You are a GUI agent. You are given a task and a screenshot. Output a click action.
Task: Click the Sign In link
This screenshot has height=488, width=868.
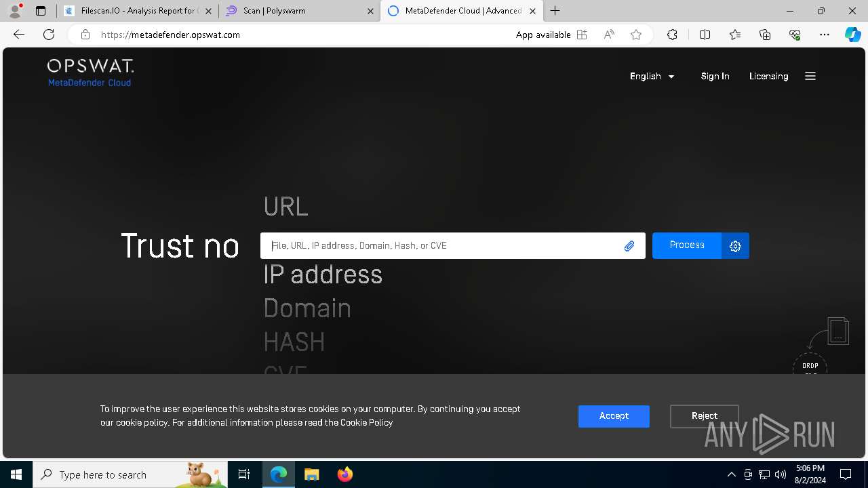[x=715, y=77]
